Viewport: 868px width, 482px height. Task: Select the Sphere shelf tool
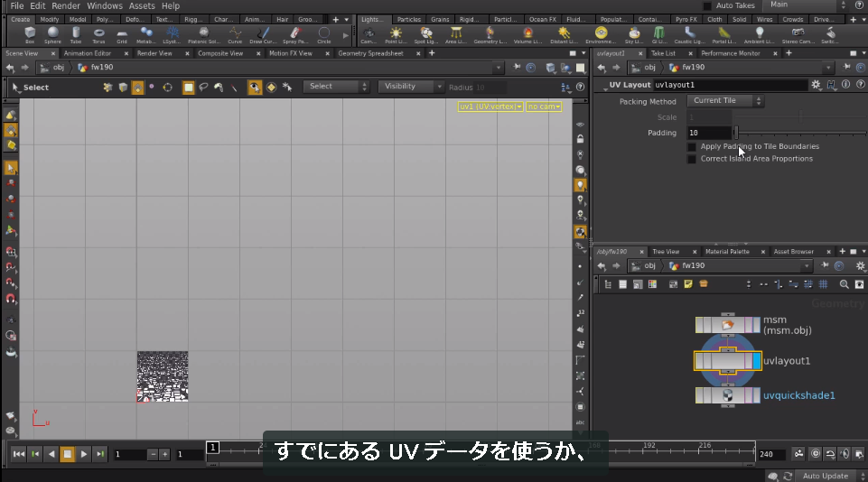pos(53,35)
